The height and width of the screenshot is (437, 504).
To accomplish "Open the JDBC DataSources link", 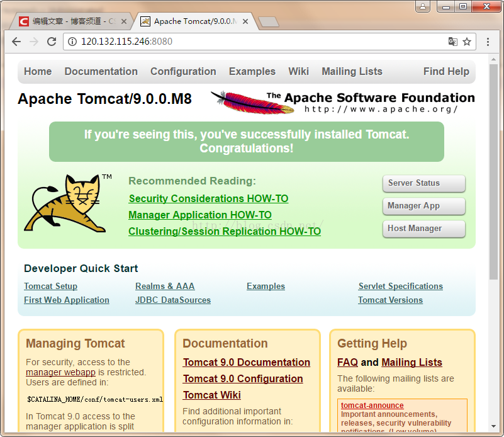I will [x=173, y=300].
